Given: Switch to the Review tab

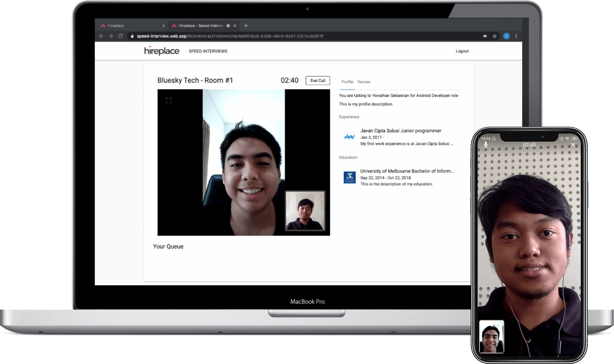Looking at the screenshot, I should (364, 82).
